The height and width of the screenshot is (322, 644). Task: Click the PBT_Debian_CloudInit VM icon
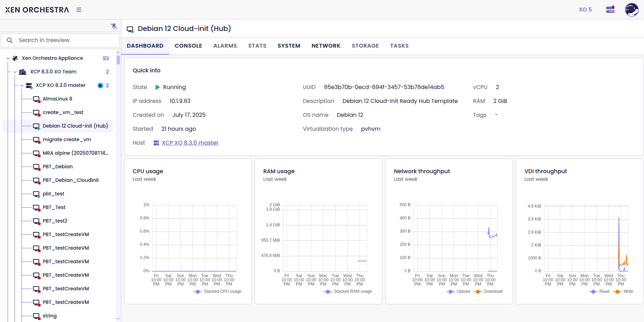(36, 180)
